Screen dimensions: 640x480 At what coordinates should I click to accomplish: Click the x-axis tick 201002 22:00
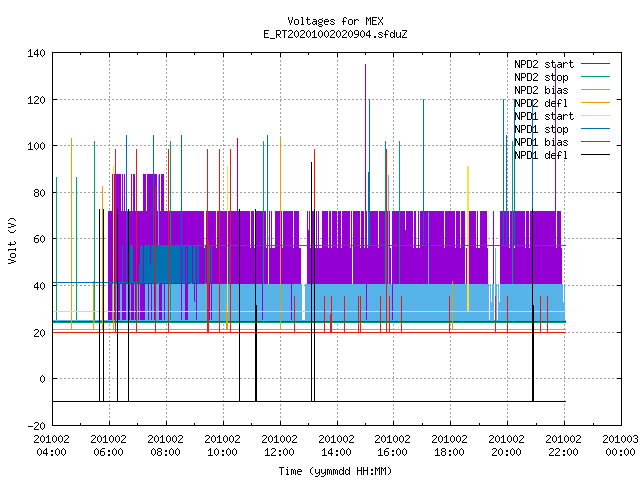563,446
